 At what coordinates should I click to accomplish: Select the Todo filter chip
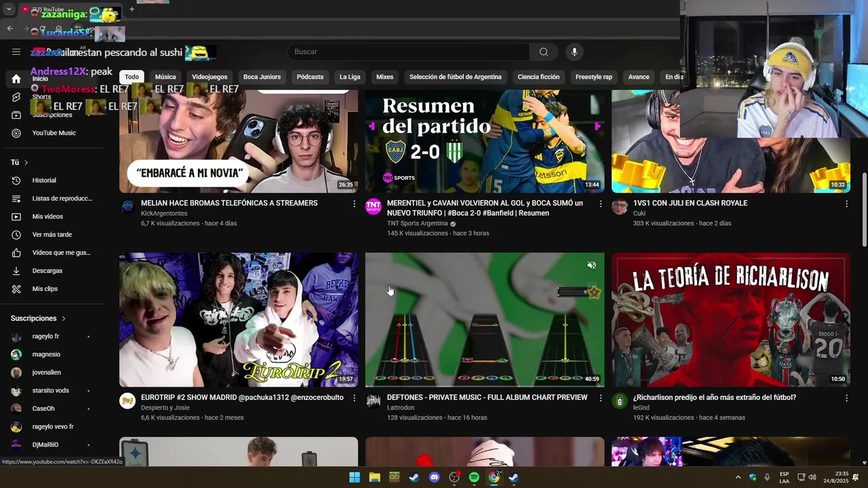(x=132, y=77)
